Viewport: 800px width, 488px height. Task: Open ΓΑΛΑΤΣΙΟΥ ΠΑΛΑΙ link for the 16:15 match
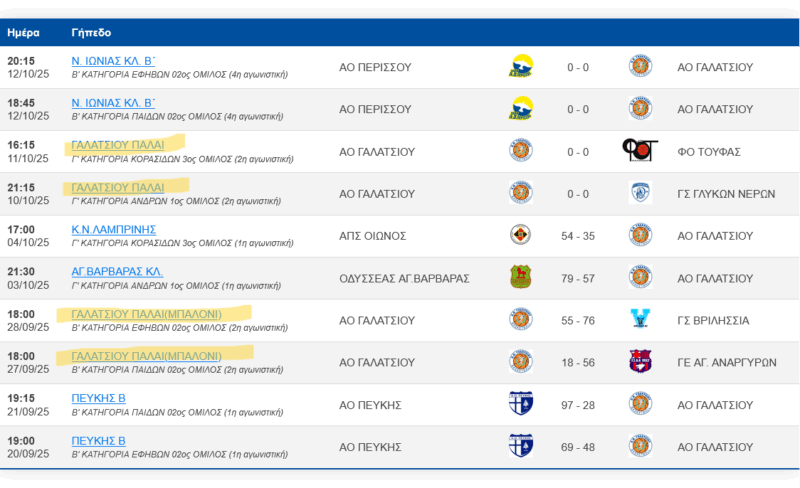point(118,145)
